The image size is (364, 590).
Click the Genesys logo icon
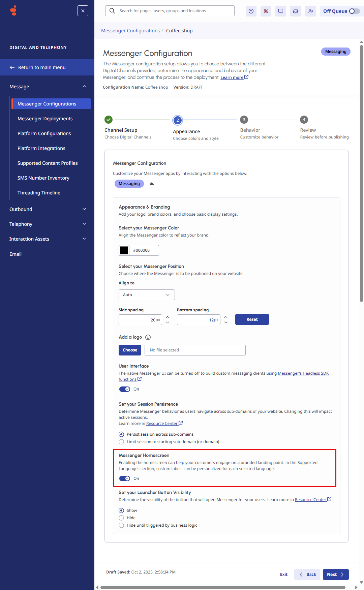[x=13, y=11]
